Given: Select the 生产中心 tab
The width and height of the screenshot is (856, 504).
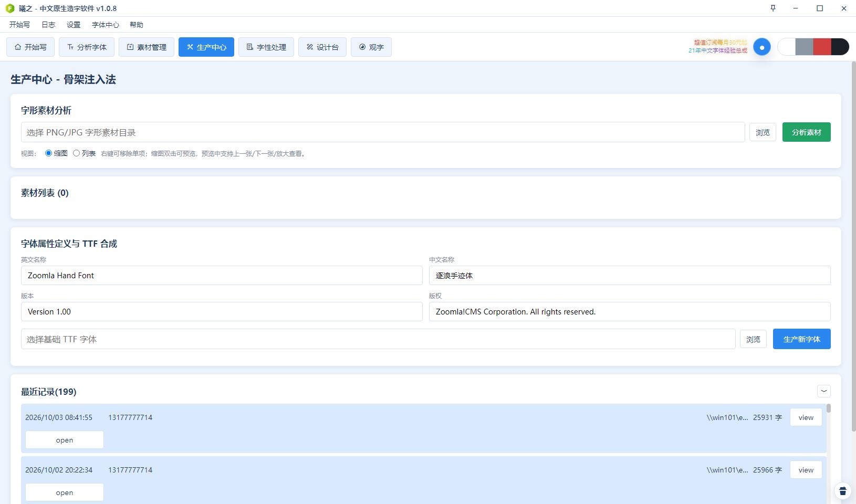Looking at the screenshot, I should [206, 47].
